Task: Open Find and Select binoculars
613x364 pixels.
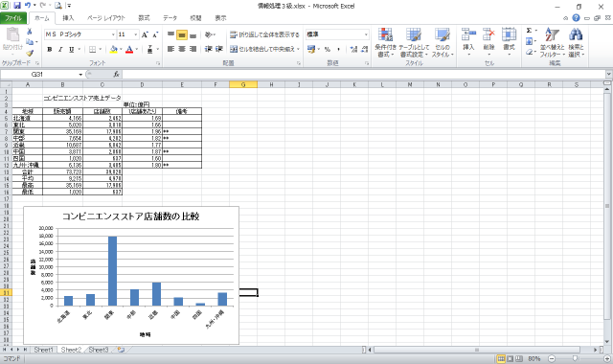Action: 576,43
